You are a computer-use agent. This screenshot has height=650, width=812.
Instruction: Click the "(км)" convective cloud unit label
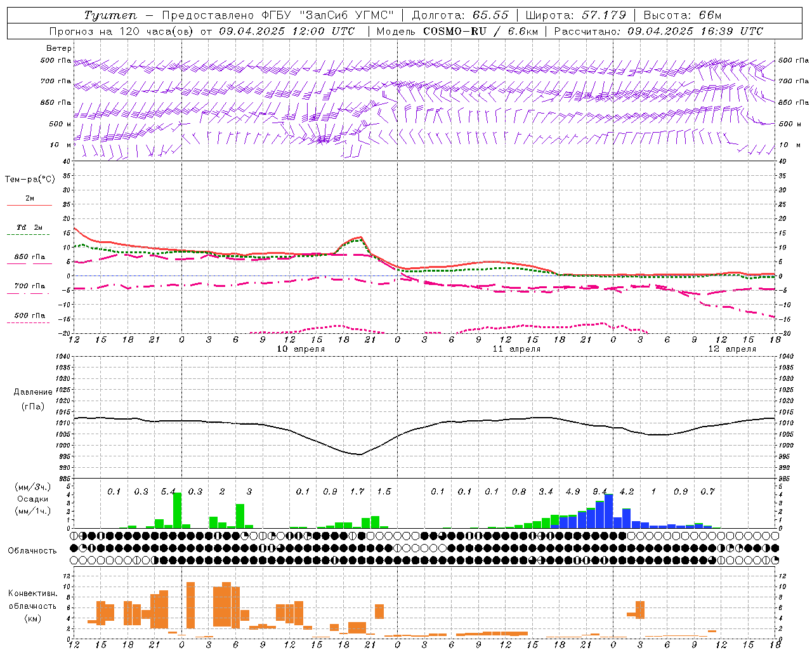[x=32, y=618]
